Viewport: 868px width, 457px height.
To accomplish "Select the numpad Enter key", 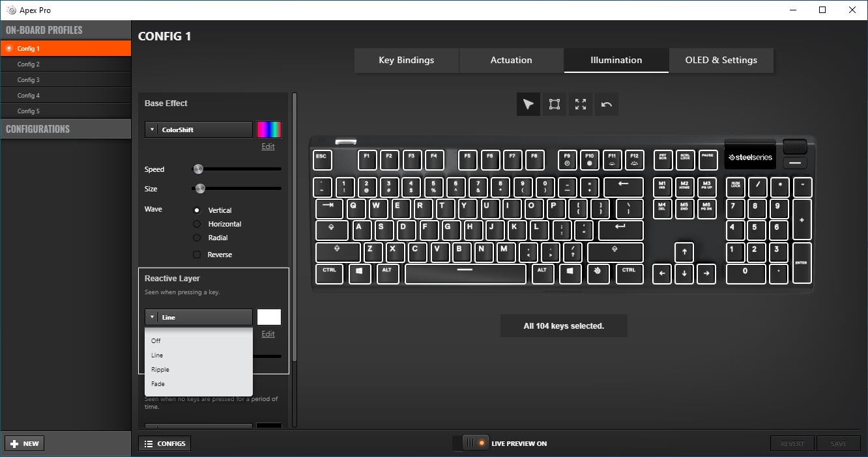I will coord(802,262).
